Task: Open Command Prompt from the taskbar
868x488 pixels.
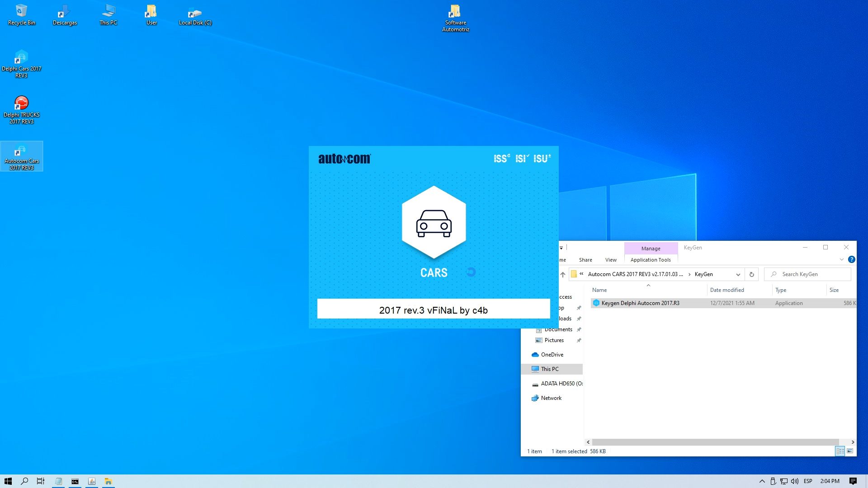Action: pos(75,481)
